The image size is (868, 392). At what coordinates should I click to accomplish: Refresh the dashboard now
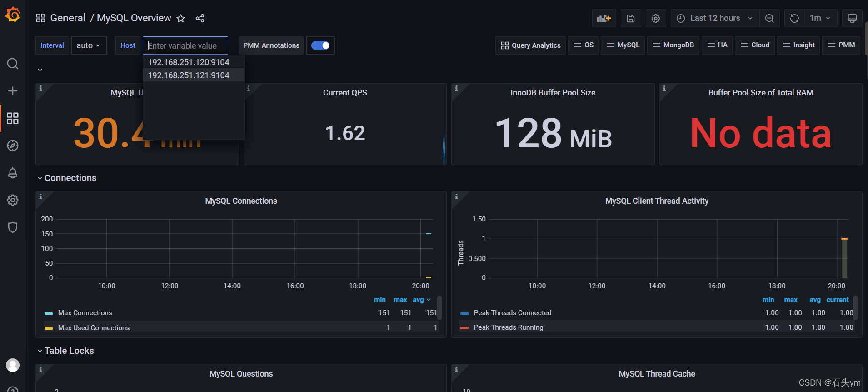point(794,18)
